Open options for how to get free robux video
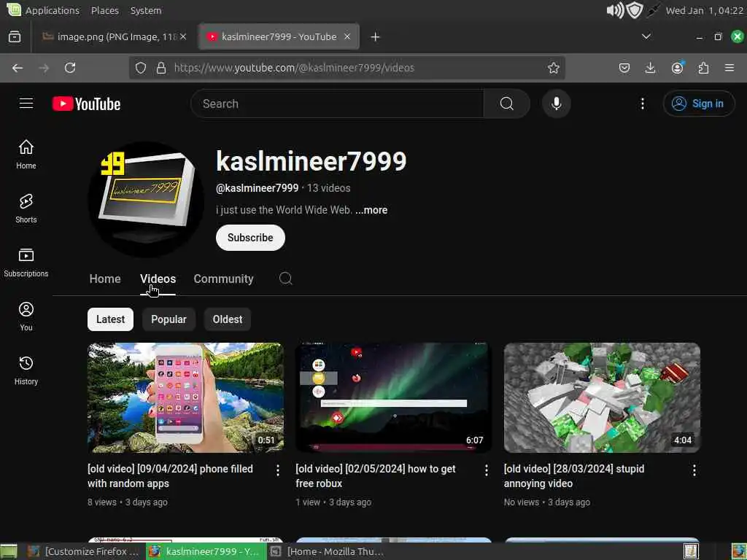The width and height of the screenshot is (747, 560). point(486,470)
